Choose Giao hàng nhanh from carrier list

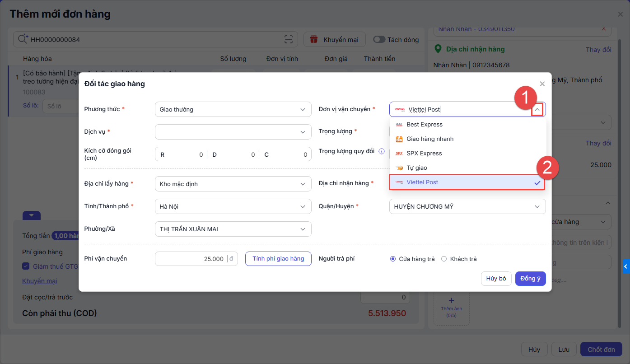(429, 139)
